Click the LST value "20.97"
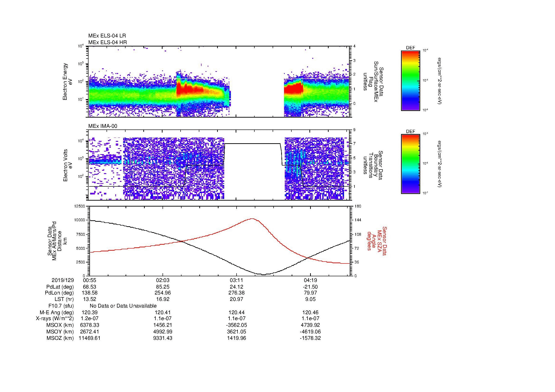 pyautogui.click(x=236, y=299)
